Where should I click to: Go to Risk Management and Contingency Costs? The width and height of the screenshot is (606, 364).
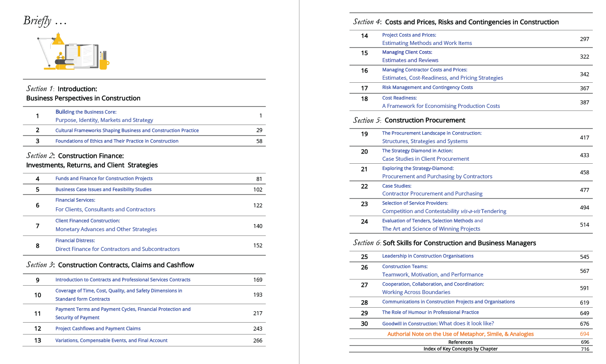tap(427, 88)
